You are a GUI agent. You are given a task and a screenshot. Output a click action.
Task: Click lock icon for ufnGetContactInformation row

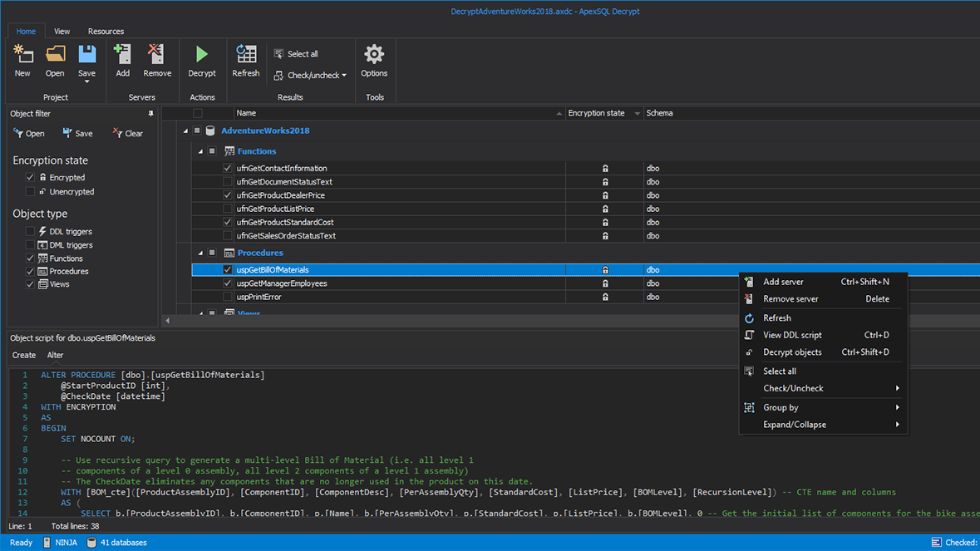coord(605,169)
